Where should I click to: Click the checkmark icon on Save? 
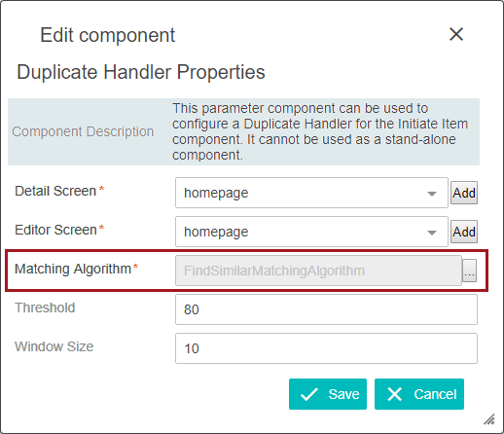pos(308,394)
